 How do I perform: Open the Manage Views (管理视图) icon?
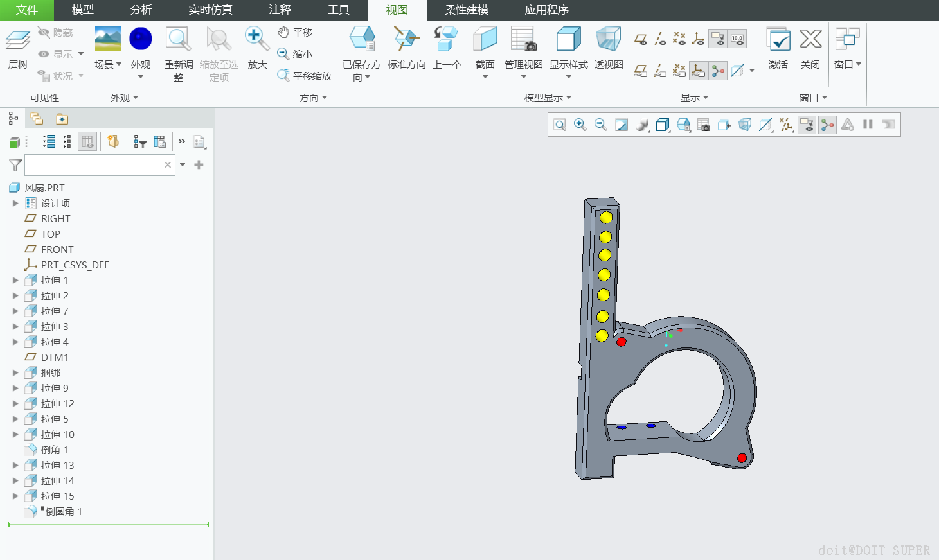tap(523, 40)
